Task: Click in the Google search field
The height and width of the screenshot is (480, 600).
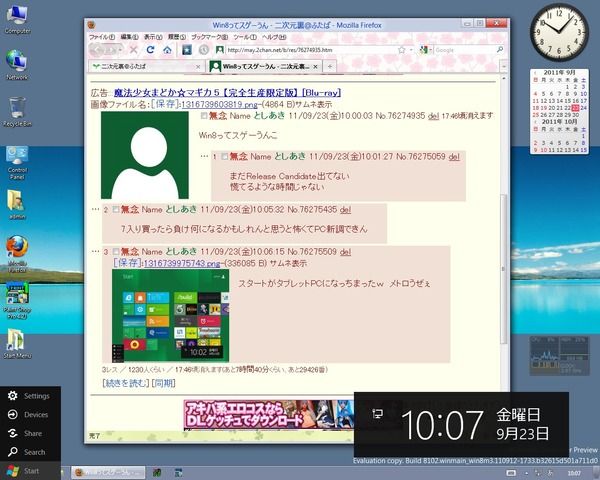Action: [464, 50]
